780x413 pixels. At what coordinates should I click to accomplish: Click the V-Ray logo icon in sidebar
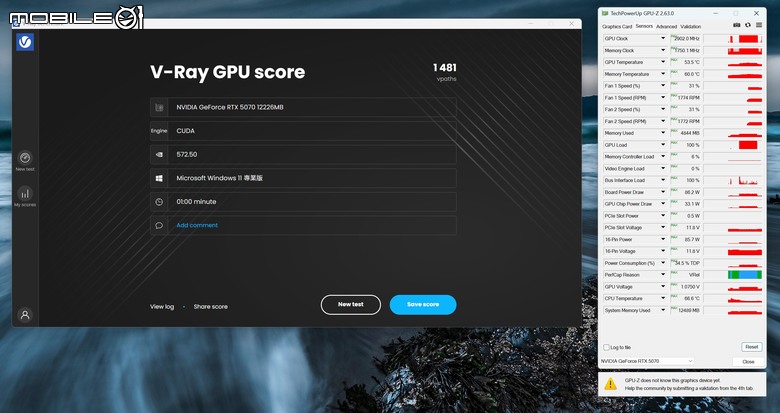tap(25, 42)
